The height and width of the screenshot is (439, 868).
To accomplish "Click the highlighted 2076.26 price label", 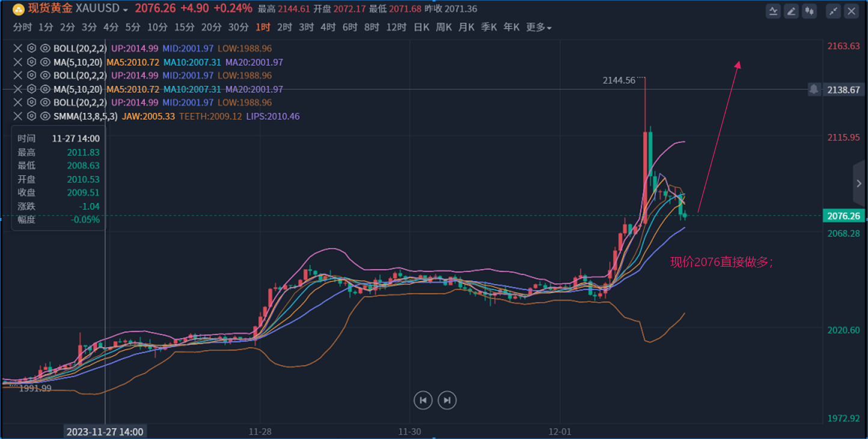I will (843, 216).
